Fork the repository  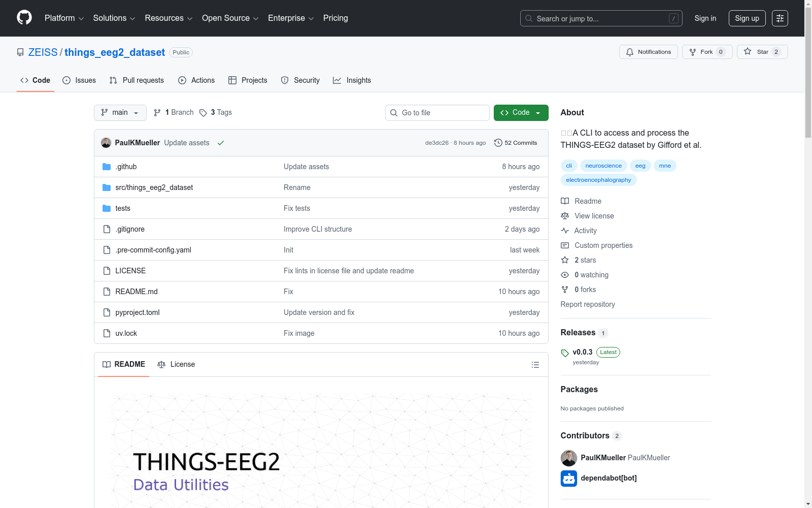(707, 52)
